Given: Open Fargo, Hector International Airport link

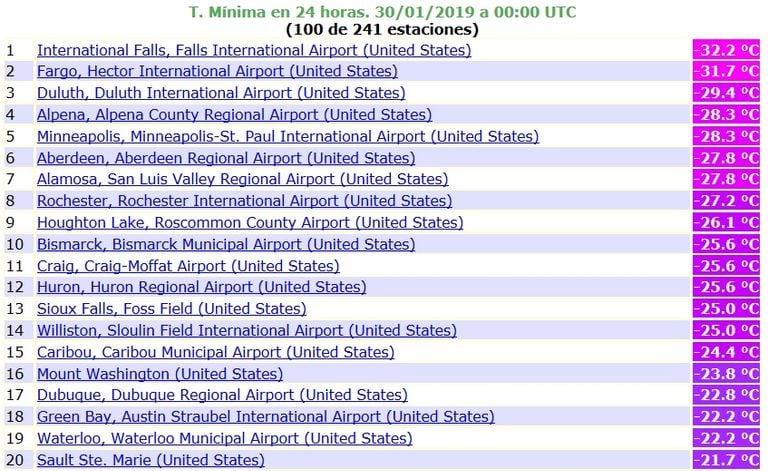Looking at the screenshot, I should coord(217,71).
